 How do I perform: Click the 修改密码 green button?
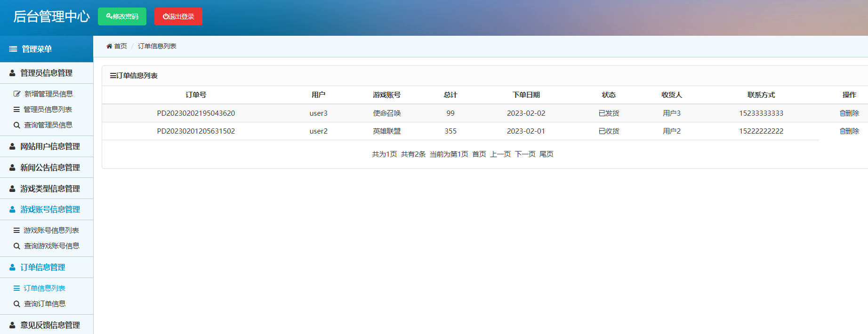tap(122, 16)
